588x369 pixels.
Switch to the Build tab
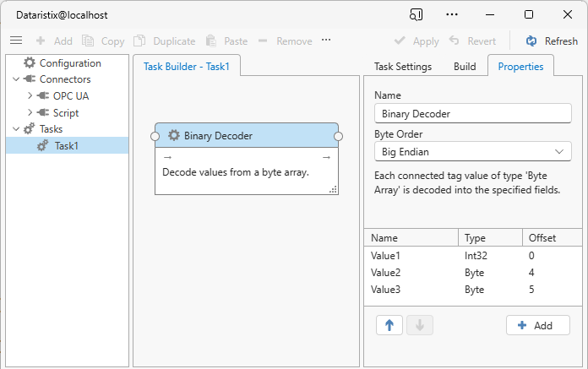click(x=465, y=67)
